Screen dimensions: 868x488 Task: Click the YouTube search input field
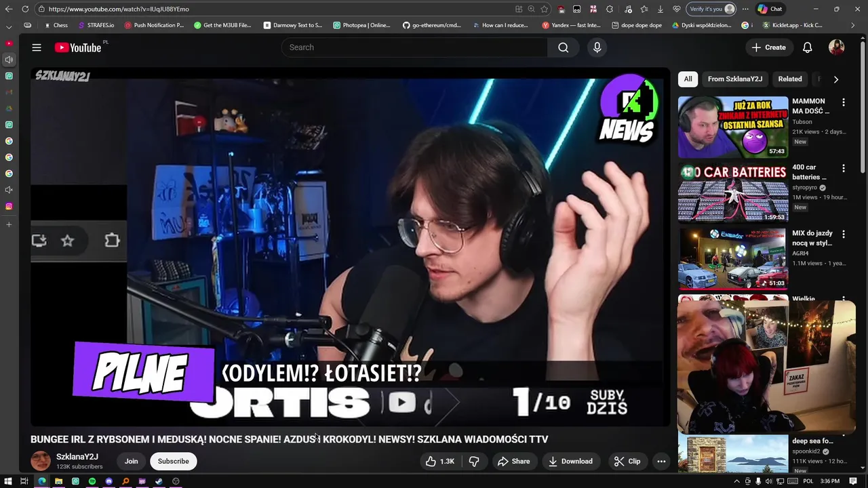pos(414,47)
